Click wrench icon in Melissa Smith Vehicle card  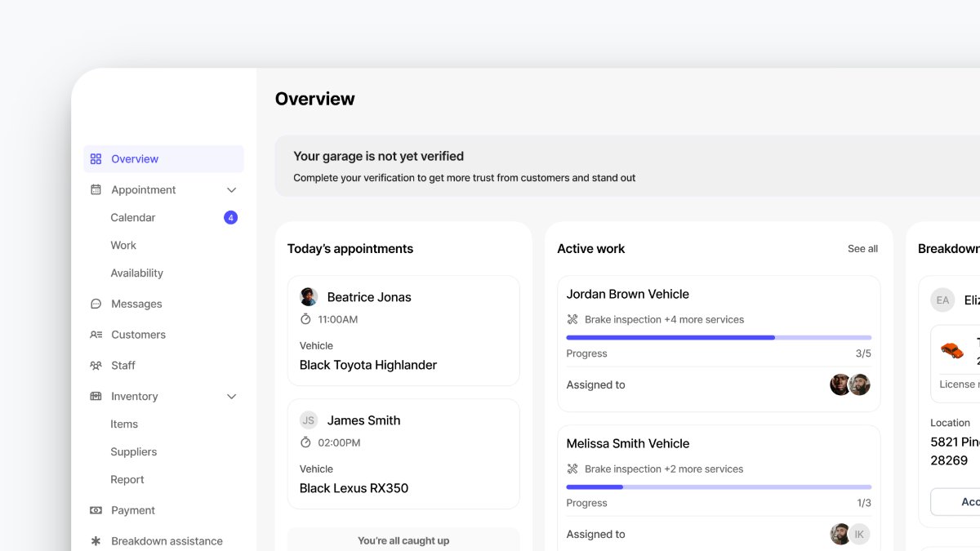coord(572,469)
